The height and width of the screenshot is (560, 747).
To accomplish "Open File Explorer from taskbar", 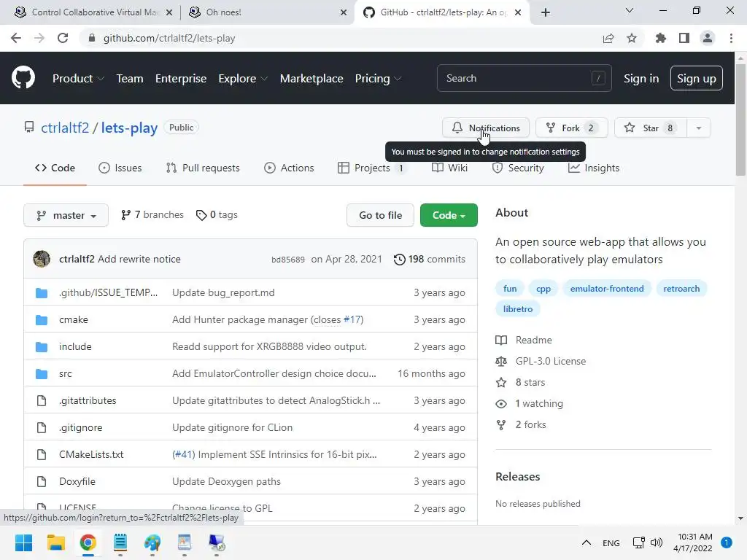I will [55, 542].
